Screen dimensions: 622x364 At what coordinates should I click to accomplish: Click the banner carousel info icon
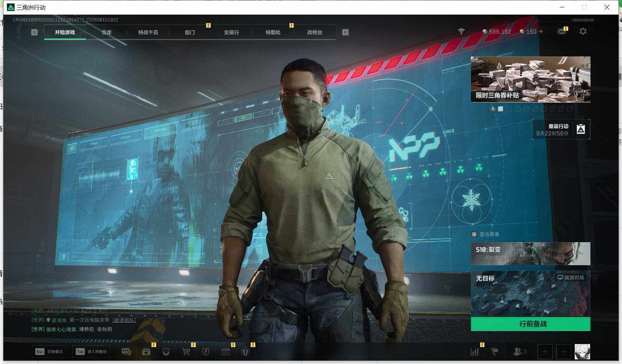(x=492, y=109)
